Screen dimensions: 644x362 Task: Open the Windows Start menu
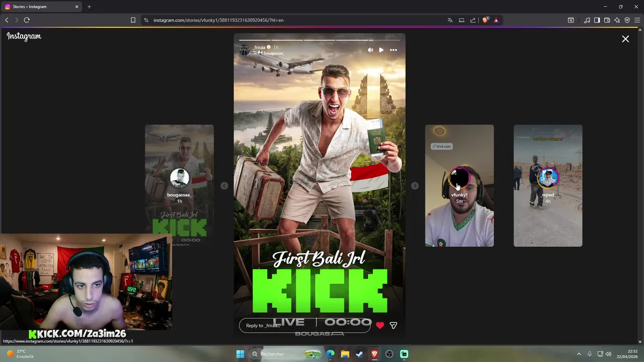click(240, 354)
